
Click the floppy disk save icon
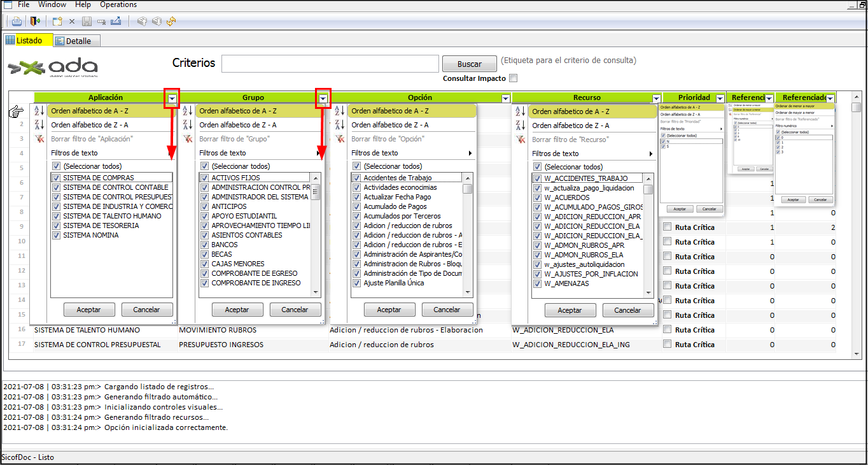87,21
